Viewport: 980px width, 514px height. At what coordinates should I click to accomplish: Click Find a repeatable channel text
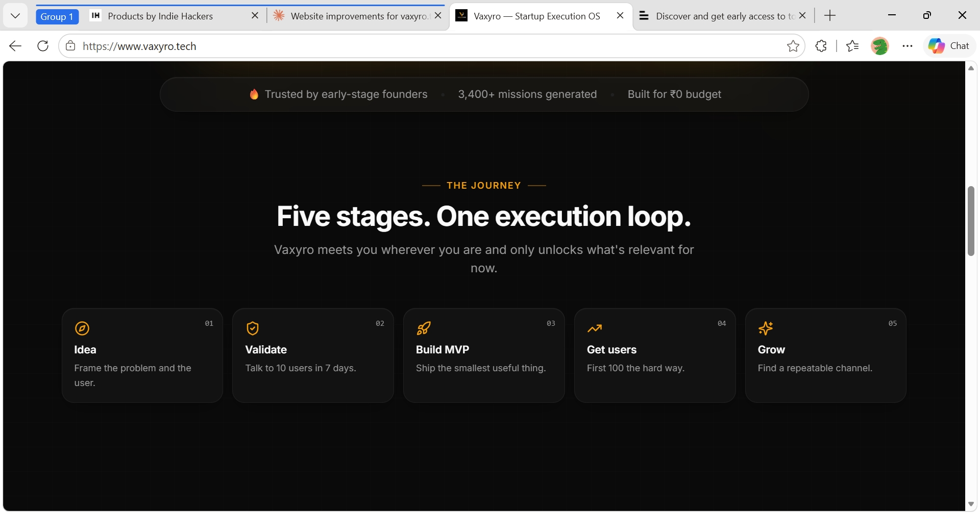click(815, 368)
